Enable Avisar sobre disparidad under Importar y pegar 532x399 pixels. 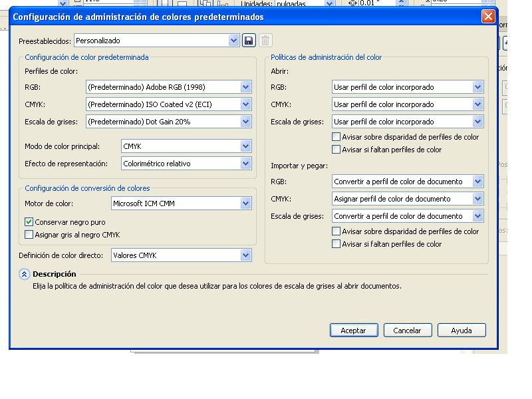coord(336,231)
